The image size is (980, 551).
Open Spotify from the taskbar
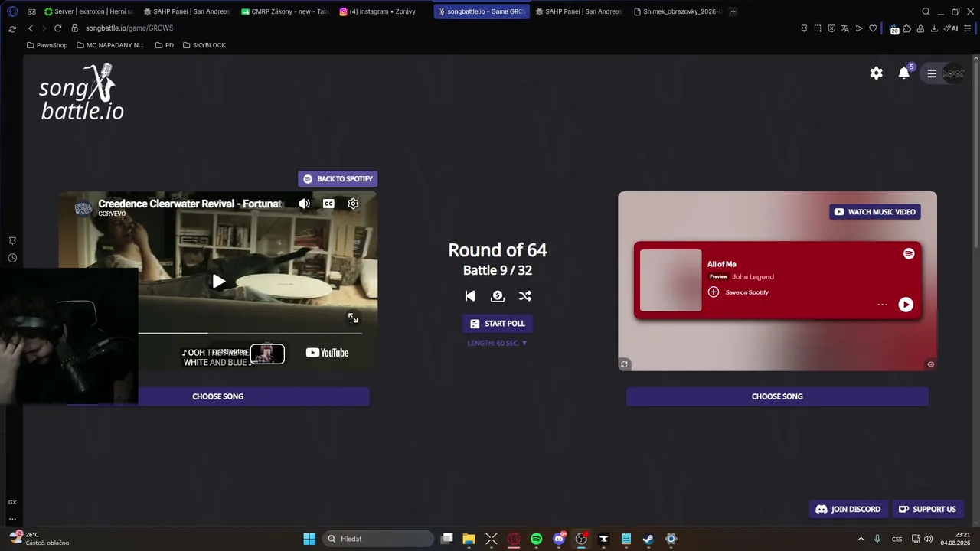click(x=536, y=539)
